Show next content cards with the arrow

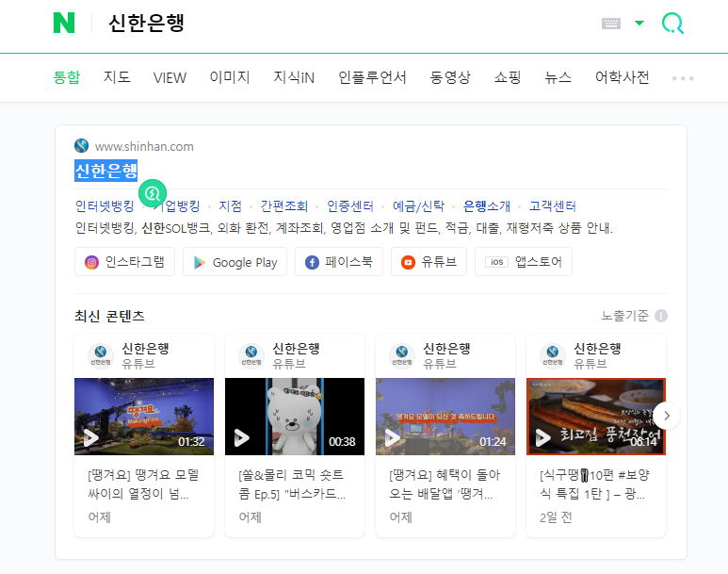click(667, 416)
